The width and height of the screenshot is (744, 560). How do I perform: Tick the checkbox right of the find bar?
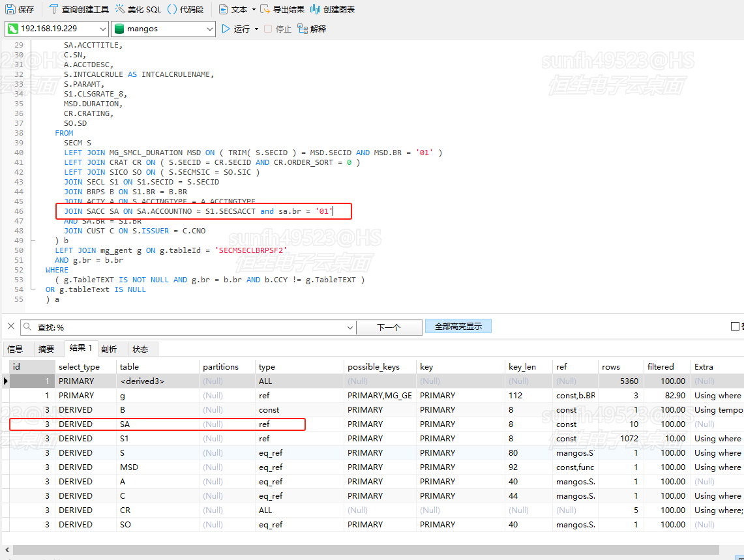[736, 327]
